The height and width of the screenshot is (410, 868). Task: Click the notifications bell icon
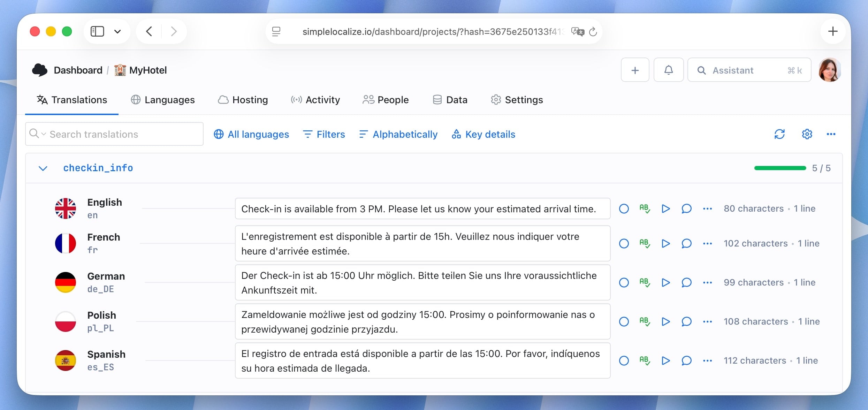[668, 70]
